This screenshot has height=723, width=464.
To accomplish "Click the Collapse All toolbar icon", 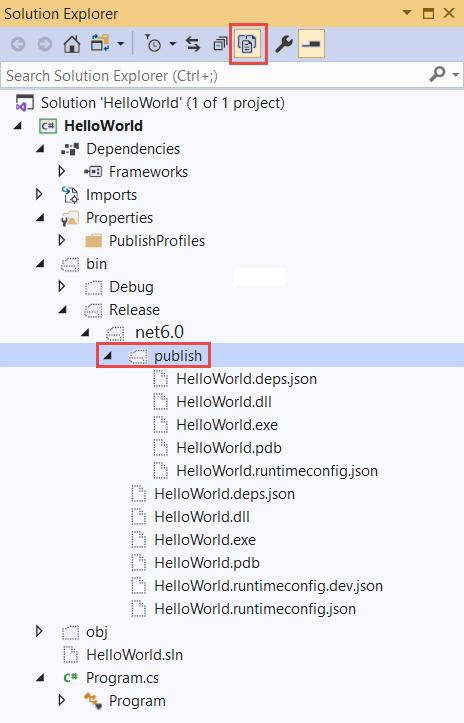I will [220, 44].
